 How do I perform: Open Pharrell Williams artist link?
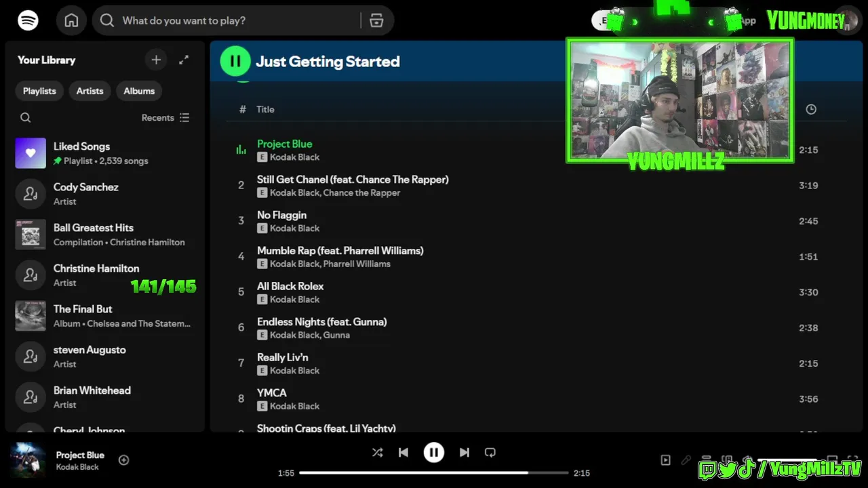click(357, 264)
